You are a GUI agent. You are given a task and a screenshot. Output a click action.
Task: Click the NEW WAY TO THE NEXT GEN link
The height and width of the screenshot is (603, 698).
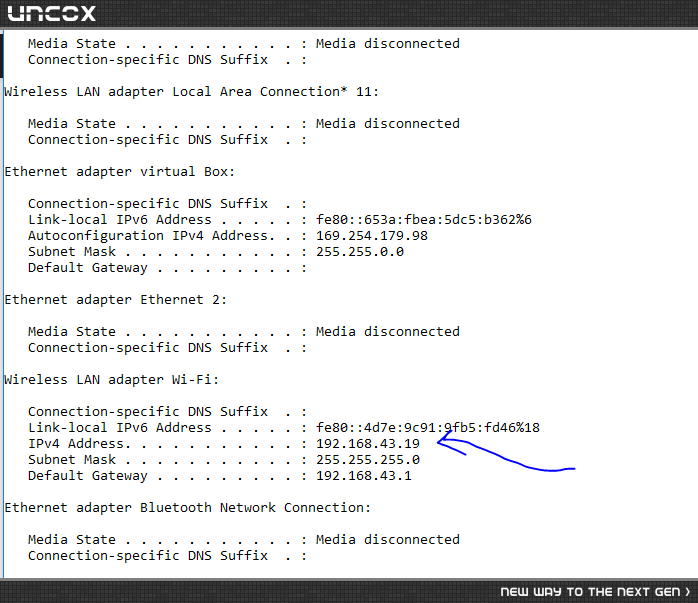(x=590, y=591)
